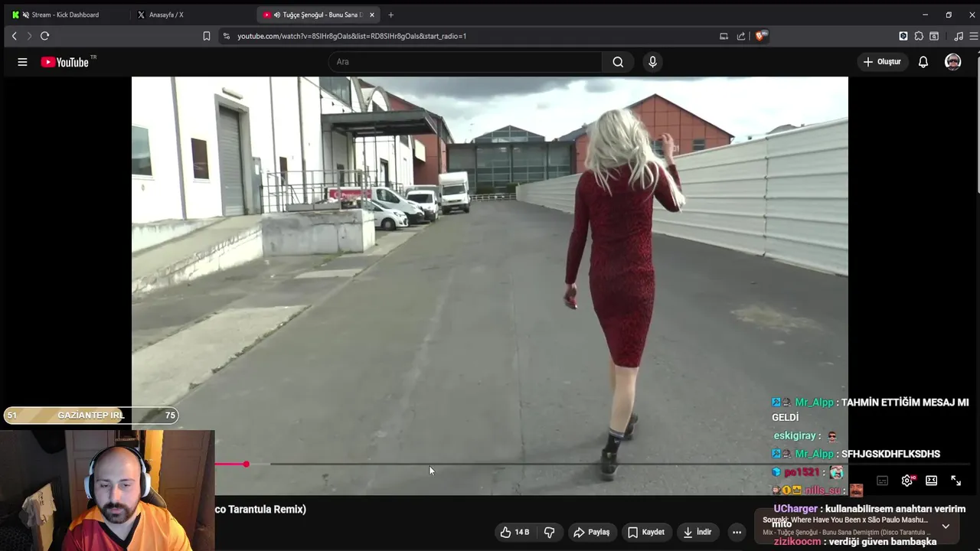Viewport: 980px width, 551px height.
Task: Go forward with browser forward arrow
Action: (29, 36)
